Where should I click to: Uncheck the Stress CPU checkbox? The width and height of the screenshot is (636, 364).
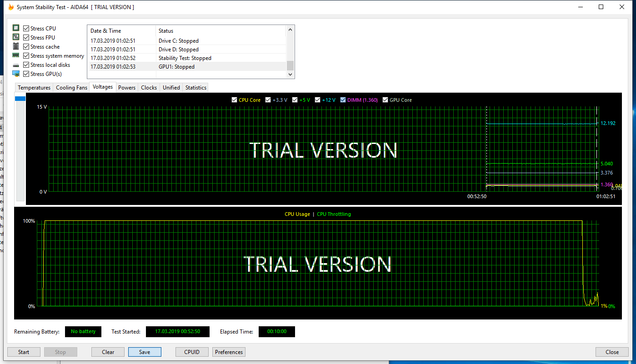pos(26,28)
